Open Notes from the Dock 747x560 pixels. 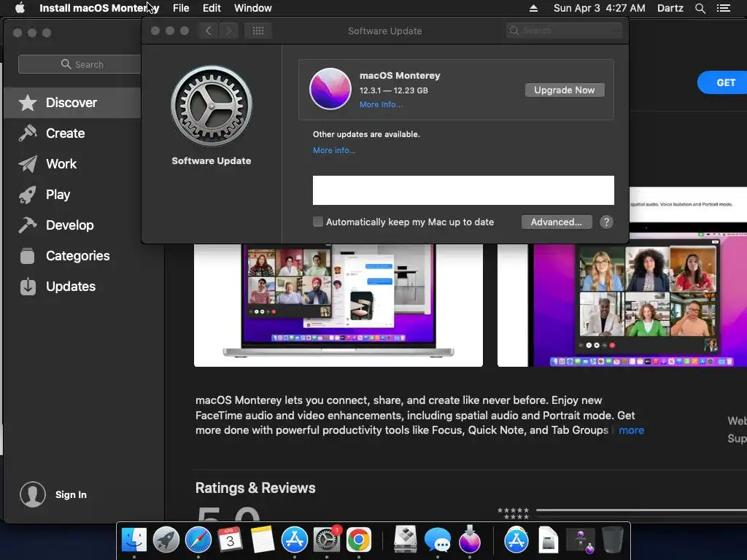[x=262, y=540]
